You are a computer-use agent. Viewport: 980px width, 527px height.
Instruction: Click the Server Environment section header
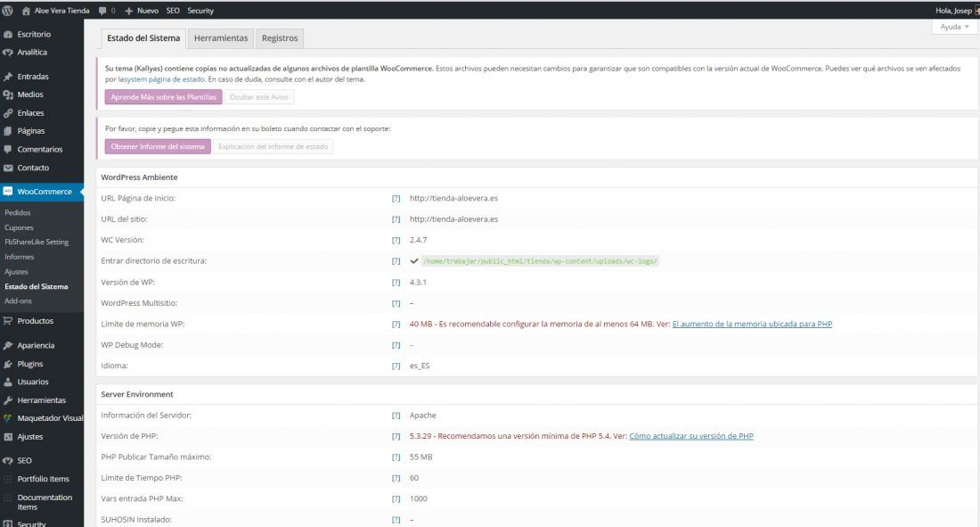click(x=137, y=394)
